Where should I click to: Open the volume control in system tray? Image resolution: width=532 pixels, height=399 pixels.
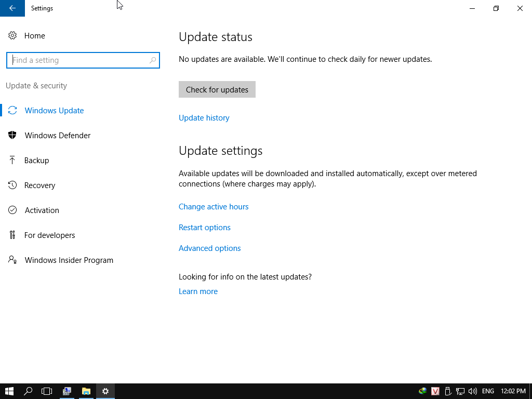tap(473, 391)
